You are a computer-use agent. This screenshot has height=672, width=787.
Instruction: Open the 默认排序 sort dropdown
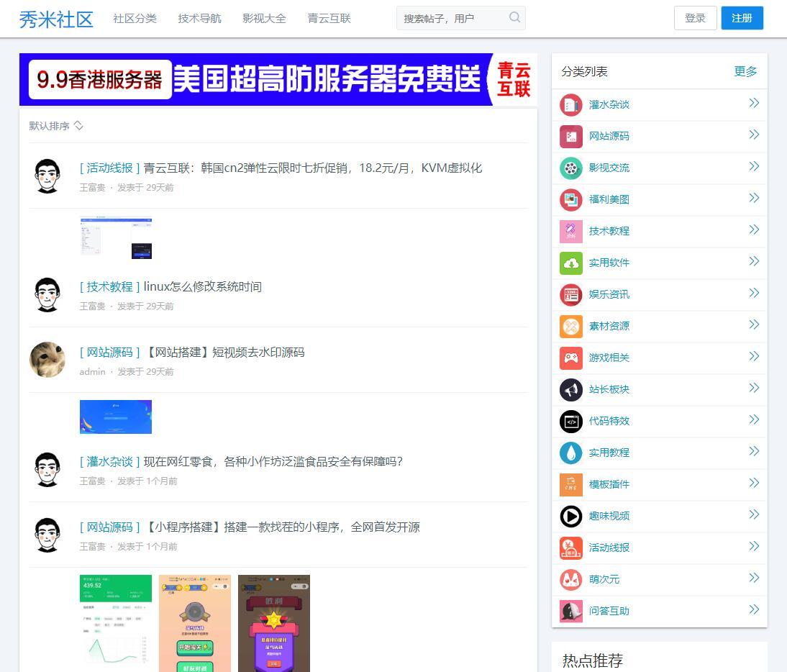coord(56,126)
